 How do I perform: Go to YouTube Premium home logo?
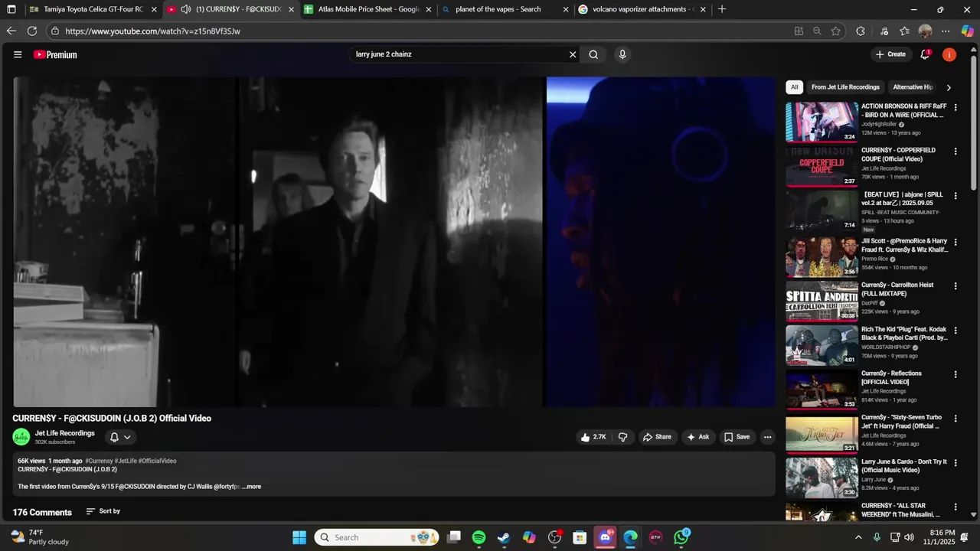[55, 54]
